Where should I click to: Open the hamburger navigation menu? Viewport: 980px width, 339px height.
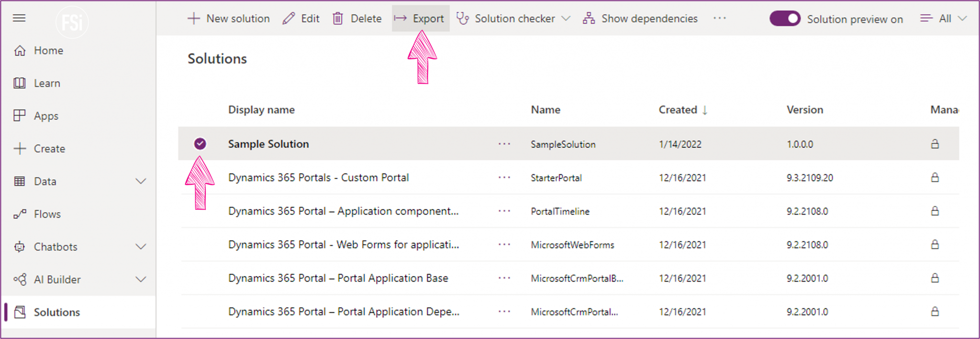(19, 18)
